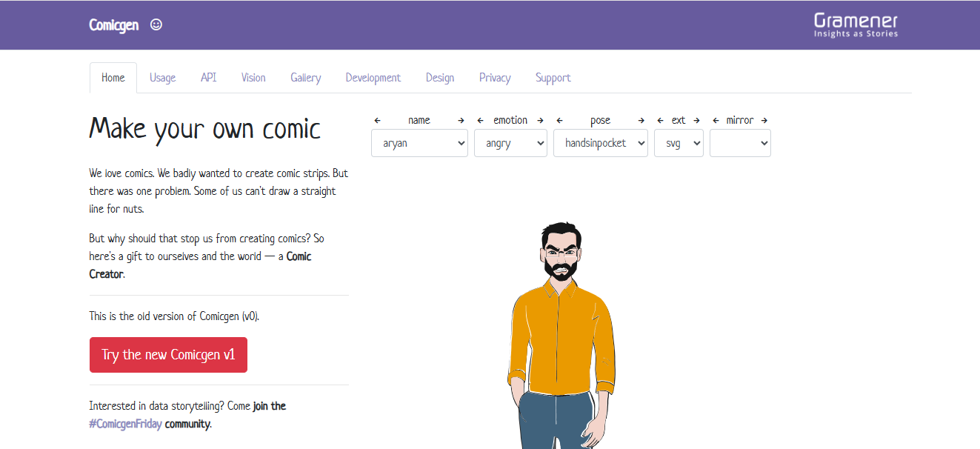Image resolution: width=980 pixels, height=449 pixels.
Task: Switch to the Usage tab
Action: click(162, 78)
